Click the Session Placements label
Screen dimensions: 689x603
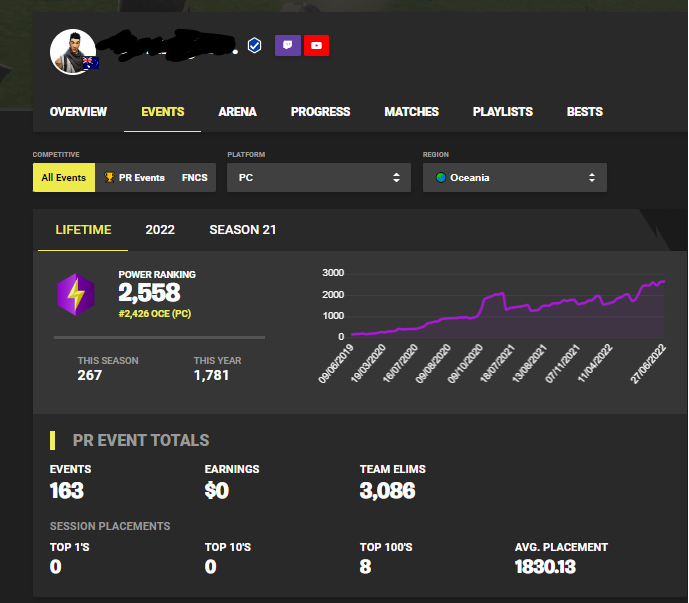pyautogui.click(x=110, y=526)
